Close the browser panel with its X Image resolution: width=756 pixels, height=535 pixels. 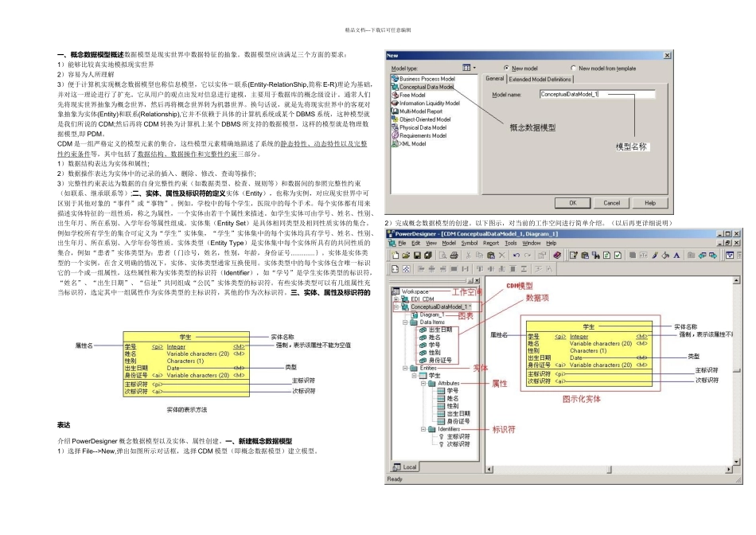[477, 280]
